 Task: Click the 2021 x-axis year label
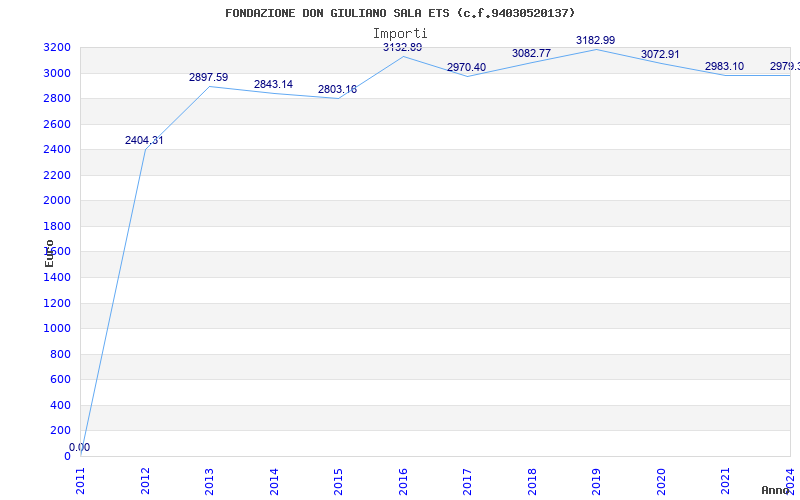(726, 481)
